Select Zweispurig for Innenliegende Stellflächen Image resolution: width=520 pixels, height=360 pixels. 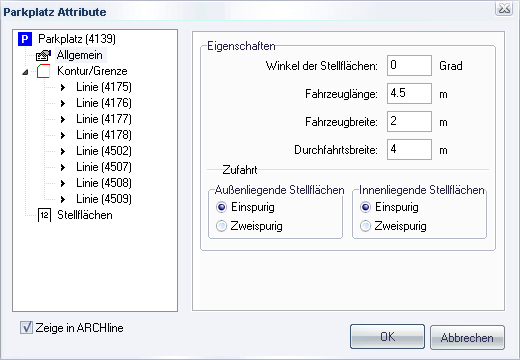pyautogui.click(x=365, y=226)
